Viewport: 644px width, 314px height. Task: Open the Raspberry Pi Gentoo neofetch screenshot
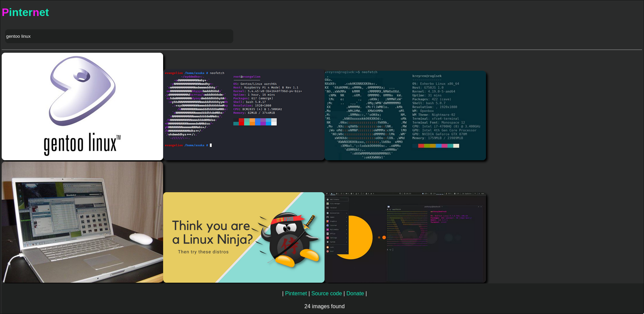pos(244,115)
